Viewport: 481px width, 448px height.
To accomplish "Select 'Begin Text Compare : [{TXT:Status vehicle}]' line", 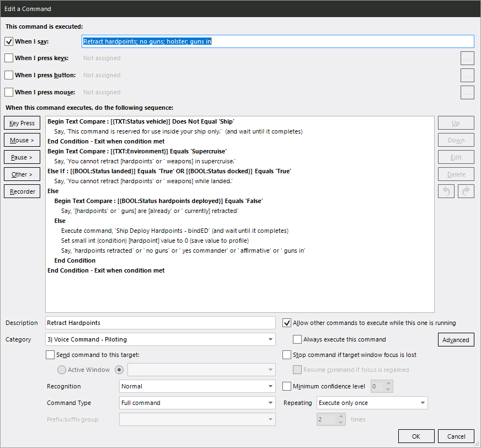I will coord(141,121).
